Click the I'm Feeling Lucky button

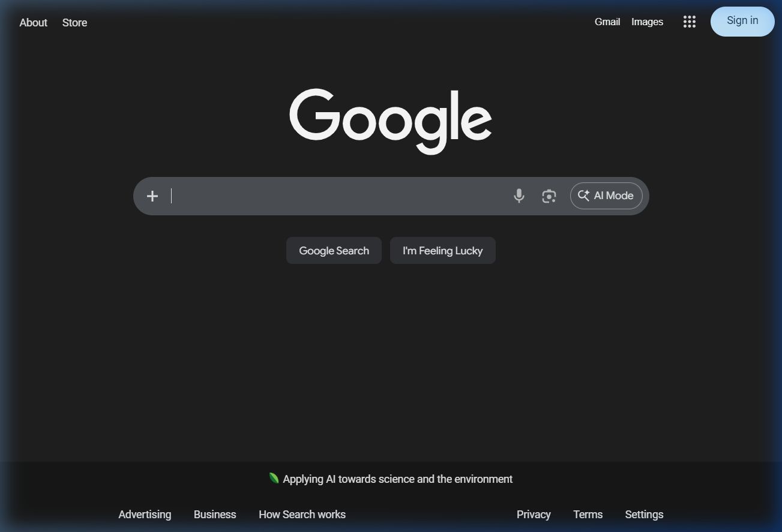click(442, 251)
